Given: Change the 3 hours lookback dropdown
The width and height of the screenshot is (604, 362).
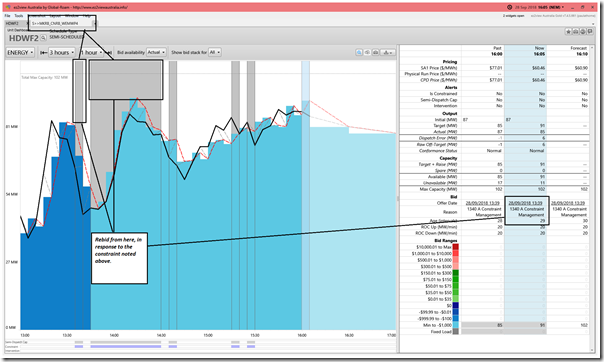Looking at the screenshot, I should (62, 52).
